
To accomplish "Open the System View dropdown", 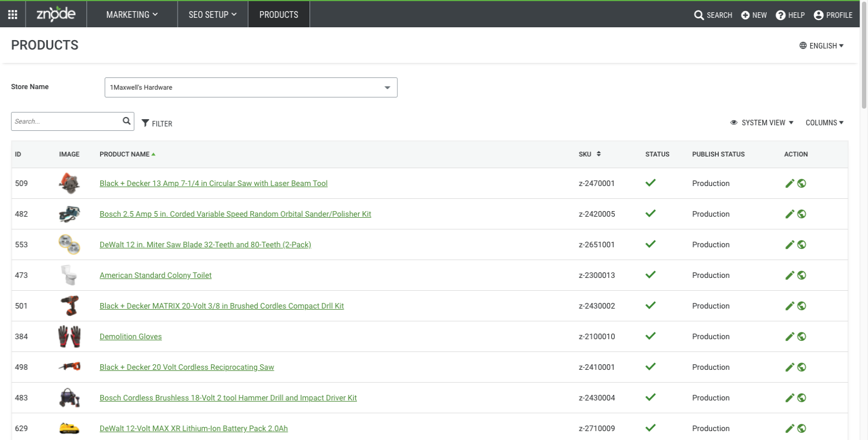I will [x=762, y=123].
